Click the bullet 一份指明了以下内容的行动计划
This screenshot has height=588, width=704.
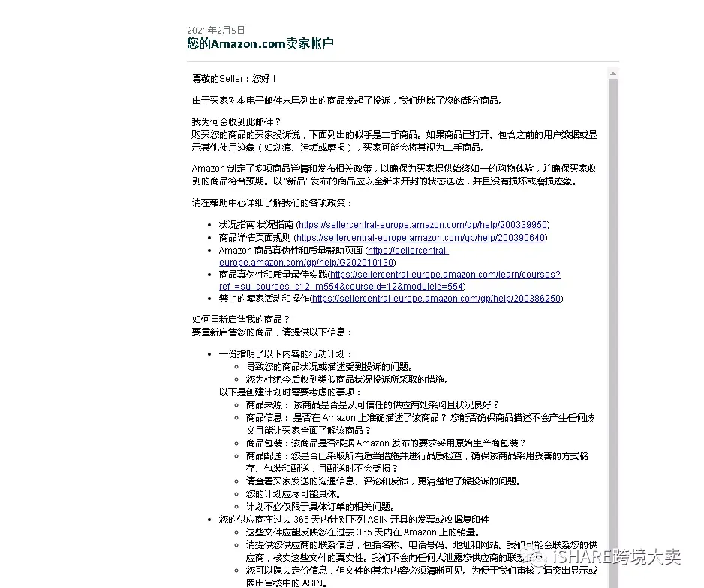[286, 354]
